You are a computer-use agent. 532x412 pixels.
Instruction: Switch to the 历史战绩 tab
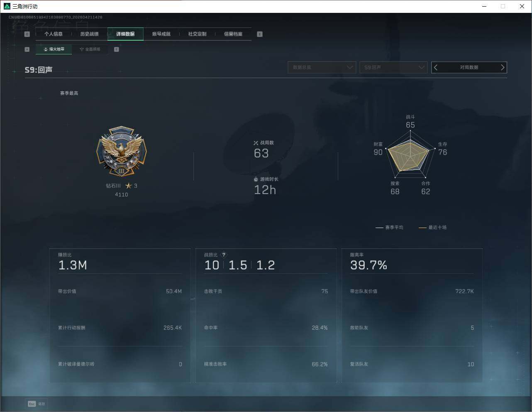click(x=90, y=34)
